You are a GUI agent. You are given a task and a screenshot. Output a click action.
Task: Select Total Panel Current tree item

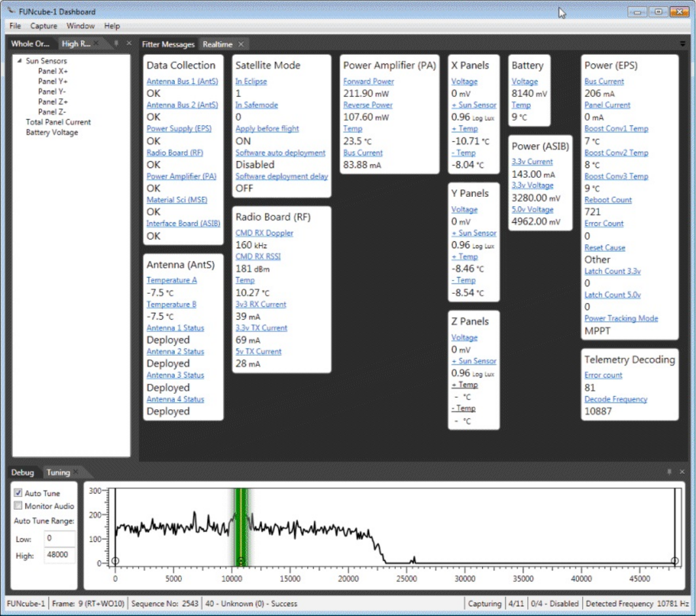point(58,122)
